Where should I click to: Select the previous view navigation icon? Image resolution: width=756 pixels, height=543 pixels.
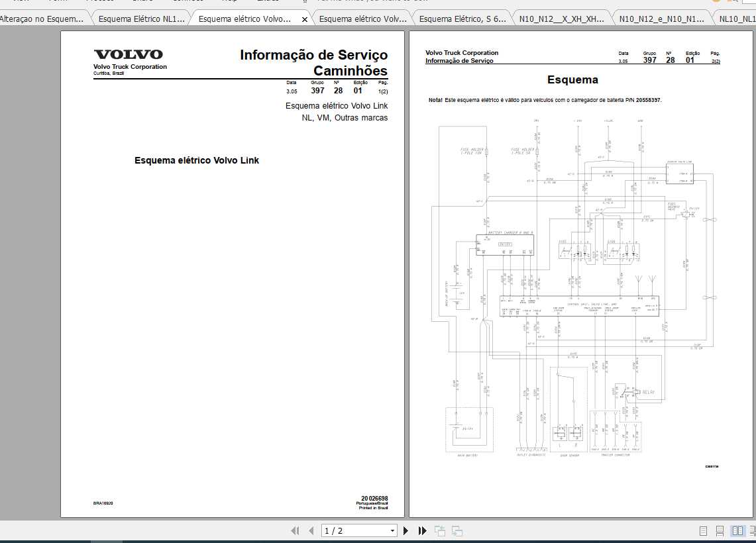[439, 530]
